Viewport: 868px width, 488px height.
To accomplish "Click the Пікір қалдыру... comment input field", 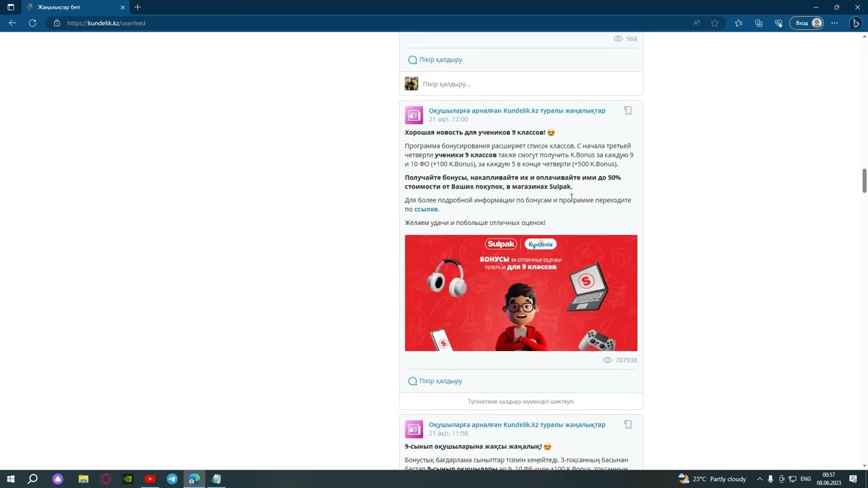I will click(x=530, y=84).
